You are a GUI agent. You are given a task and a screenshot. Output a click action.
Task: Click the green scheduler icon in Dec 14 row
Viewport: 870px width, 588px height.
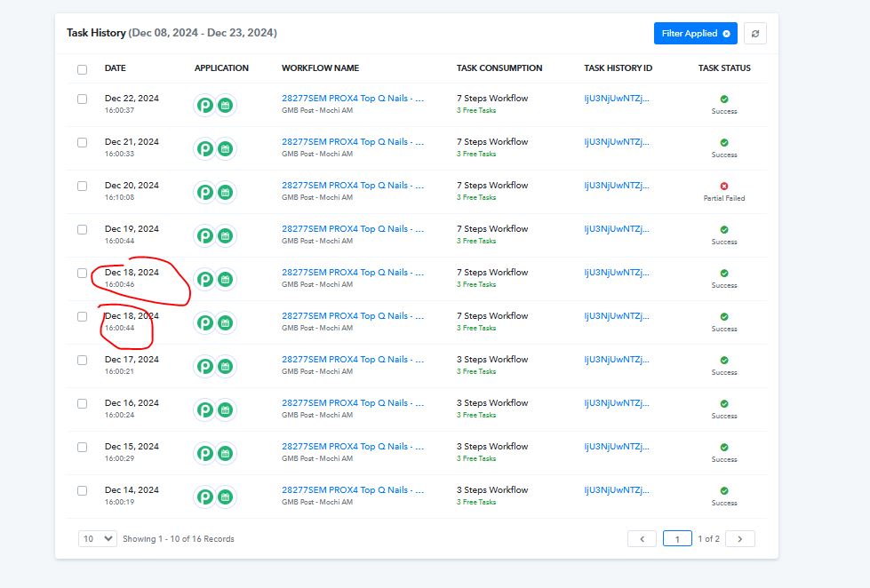(x=225, y=497)
